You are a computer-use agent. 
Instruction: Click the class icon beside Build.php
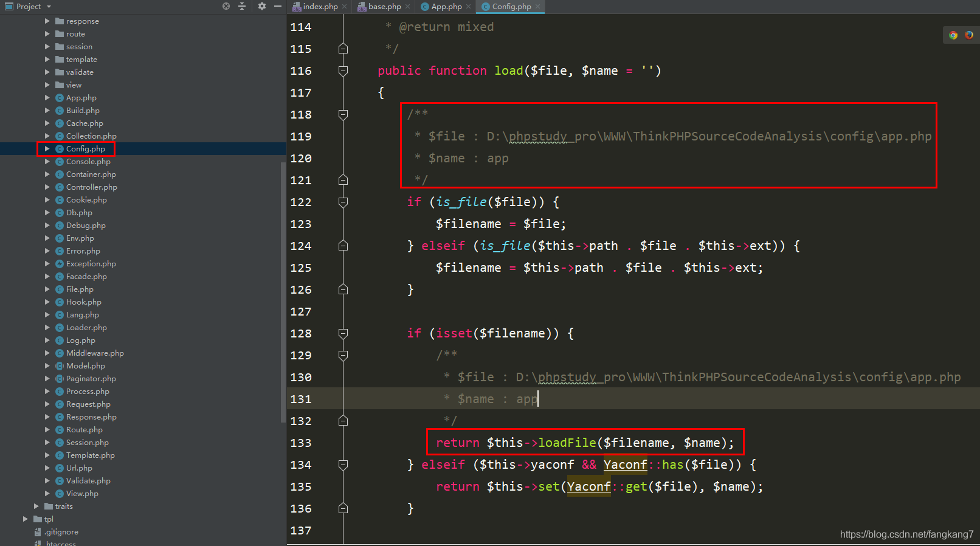tap(60, 111)
